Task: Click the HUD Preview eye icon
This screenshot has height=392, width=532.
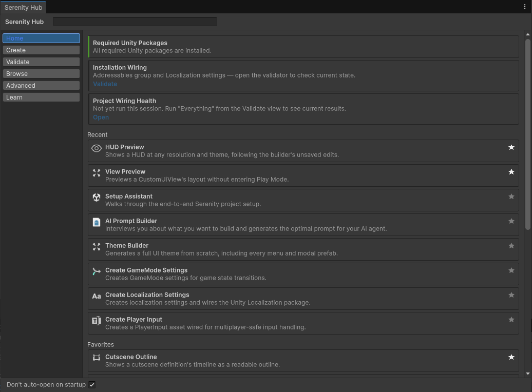Action: (x=97, y=148)
